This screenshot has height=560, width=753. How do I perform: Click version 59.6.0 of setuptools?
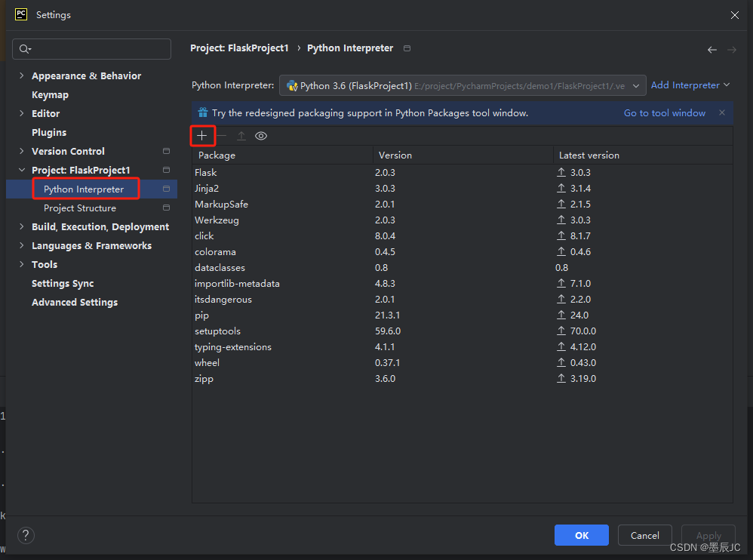coord(388,331)
